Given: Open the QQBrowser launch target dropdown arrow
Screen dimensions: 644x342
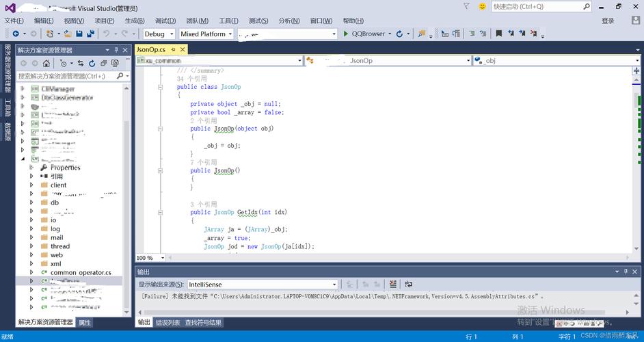Looking at the screenshot, I should pos(390,34).
